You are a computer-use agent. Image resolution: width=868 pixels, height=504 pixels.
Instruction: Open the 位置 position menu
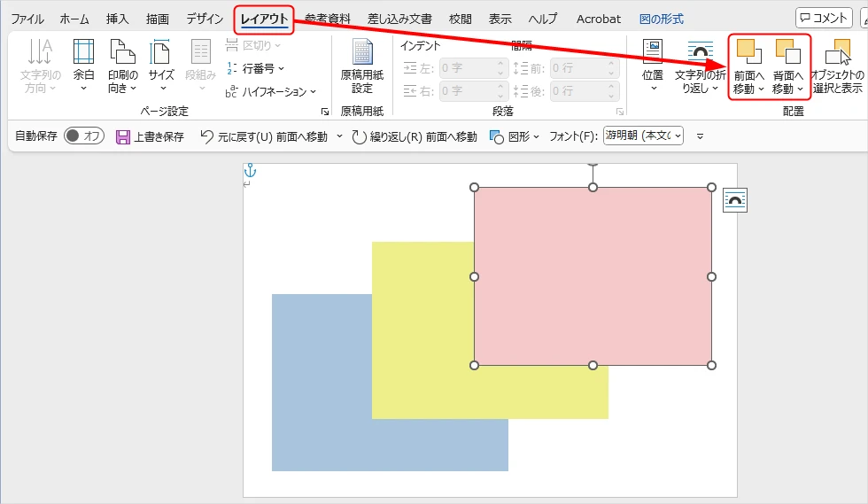click(653, 66)
